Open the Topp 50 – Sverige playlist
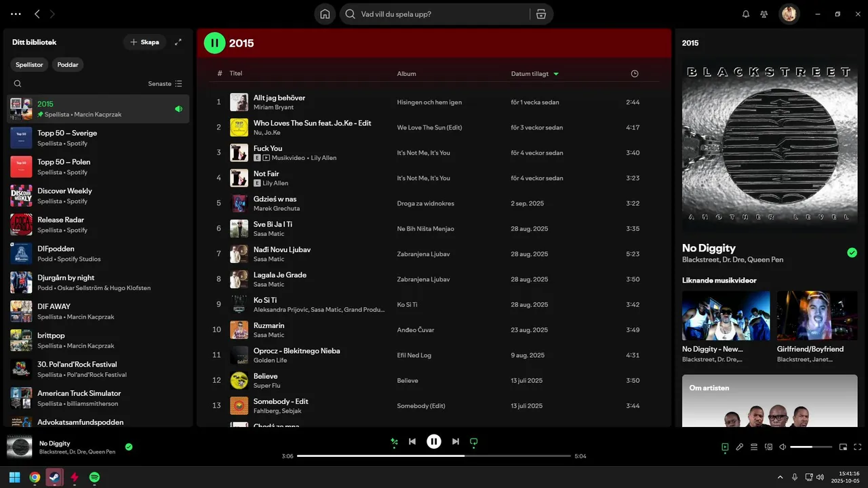The width and height of the screenshot is (868, 488). pos(98,138)
